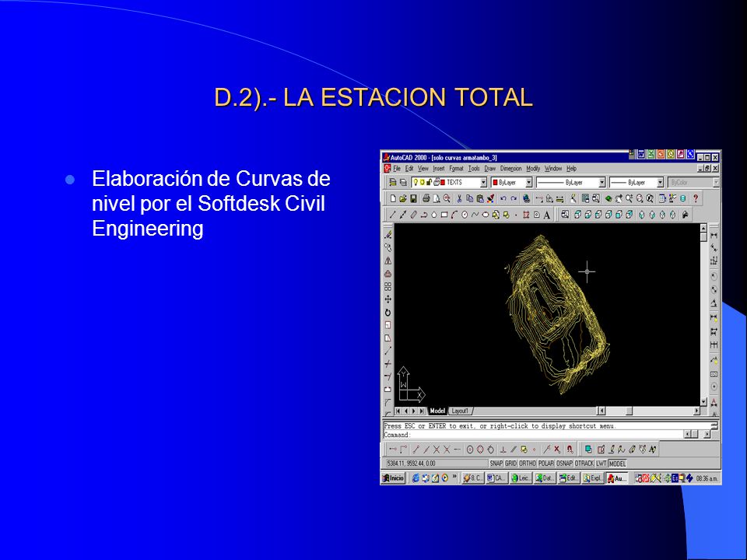This screenshot has height=560, width=747.
Task: Toggle ORTHO mode in status bar
Action: point(528,464)
